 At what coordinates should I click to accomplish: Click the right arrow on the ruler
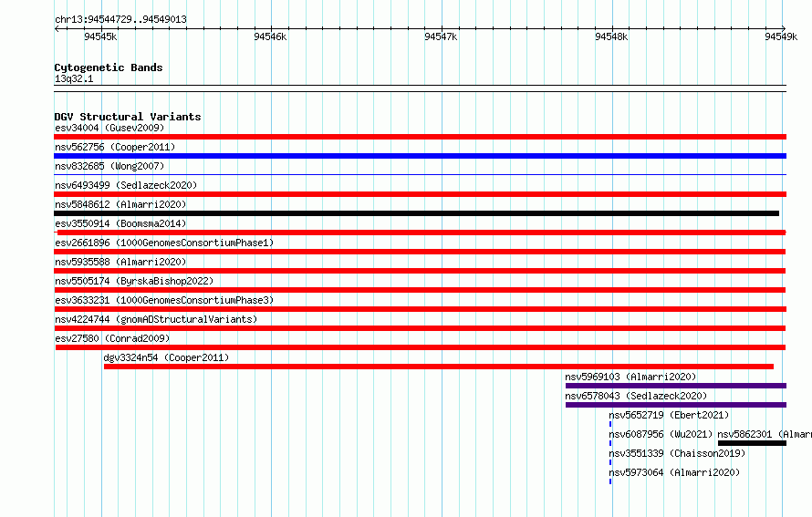(x=784, y=28)
